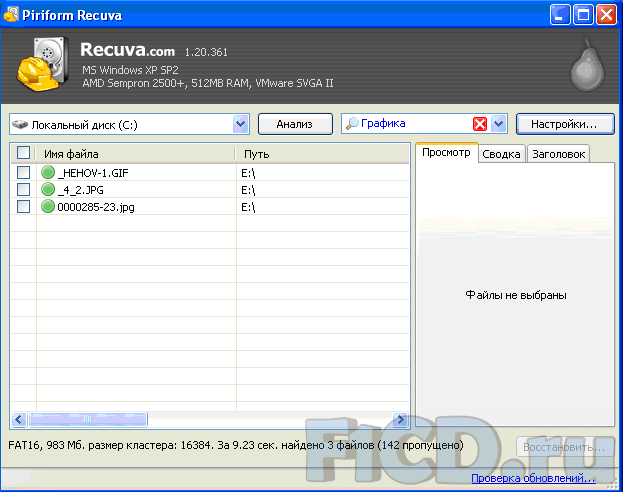Click the Восстановить... button
The image size is (623, 492).
[x=565, y=447]
